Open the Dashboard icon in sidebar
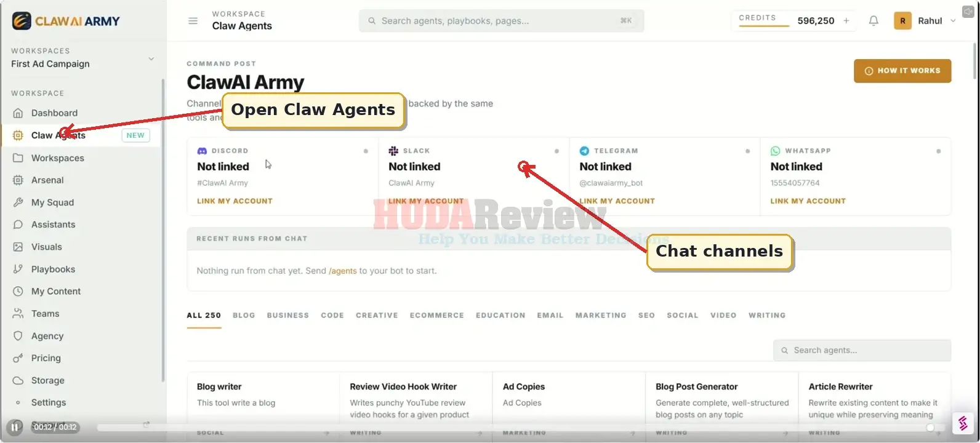This screenshot has height=443, width=980. pos(18,113)
